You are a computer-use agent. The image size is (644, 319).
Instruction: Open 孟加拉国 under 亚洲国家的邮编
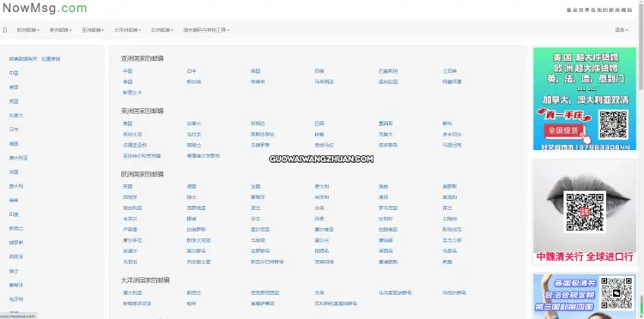click(x=388, y=81)
